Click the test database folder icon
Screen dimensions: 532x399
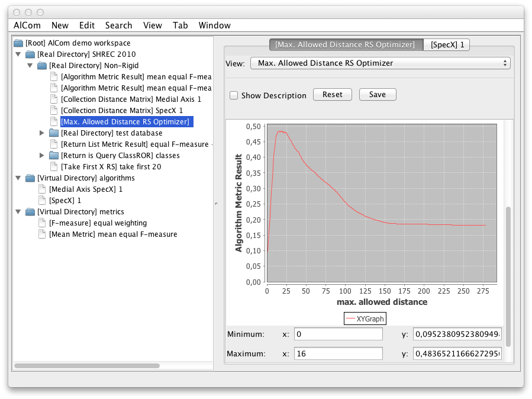click(54, 133)
